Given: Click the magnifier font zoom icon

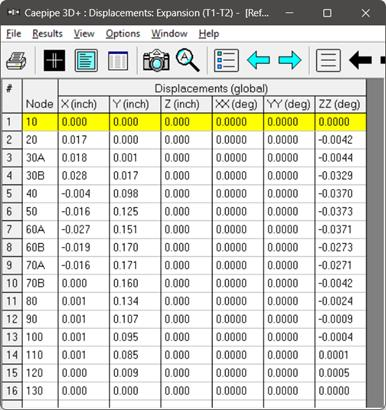Looking at the screenshot, I should click(x=188, y=60).
